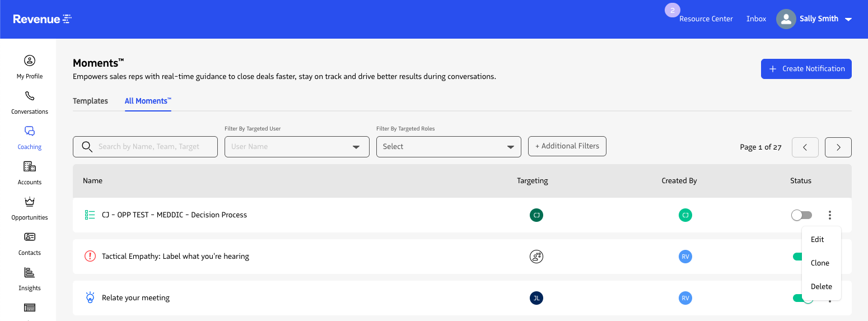Open Opportunities crown icon
The width and height of the screenshot is (868, 321).
(x=30, y=207)
